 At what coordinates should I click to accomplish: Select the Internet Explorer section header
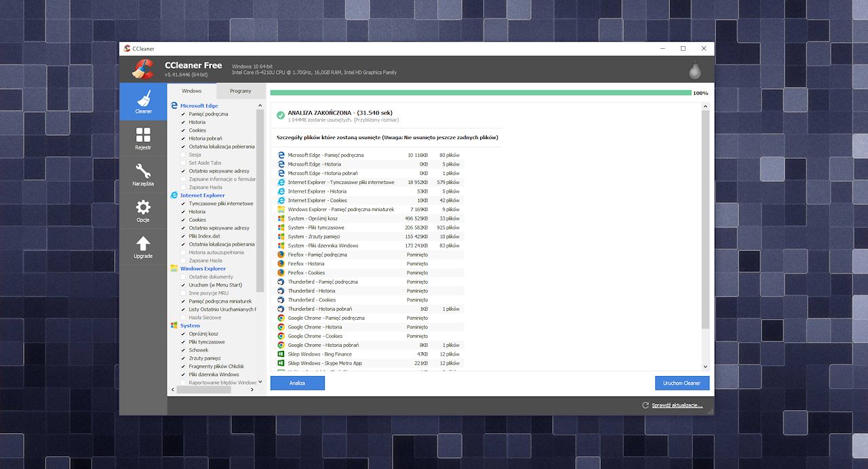point(202,195)
